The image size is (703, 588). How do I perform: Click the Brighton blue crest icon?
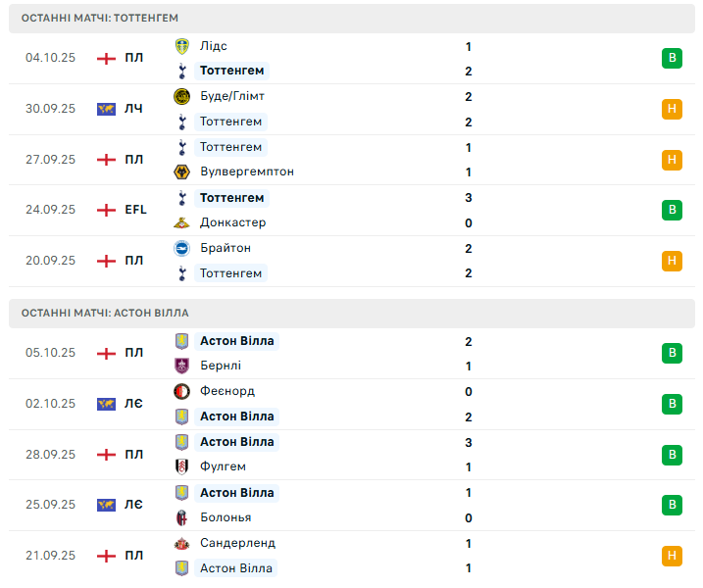pos(181,248)
